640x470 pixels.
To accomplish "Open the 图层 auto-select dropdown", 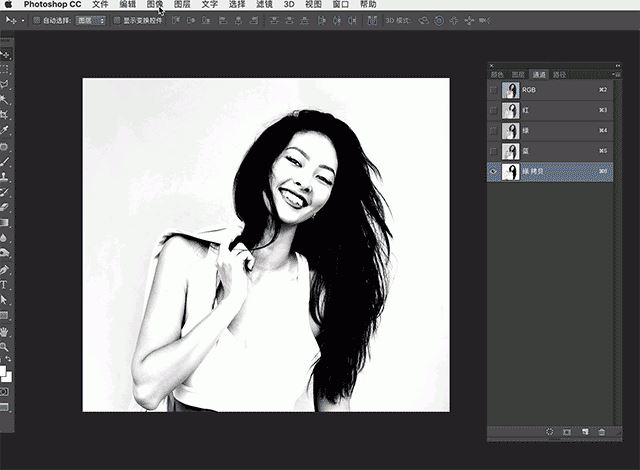I will click(x=91, y=19).
